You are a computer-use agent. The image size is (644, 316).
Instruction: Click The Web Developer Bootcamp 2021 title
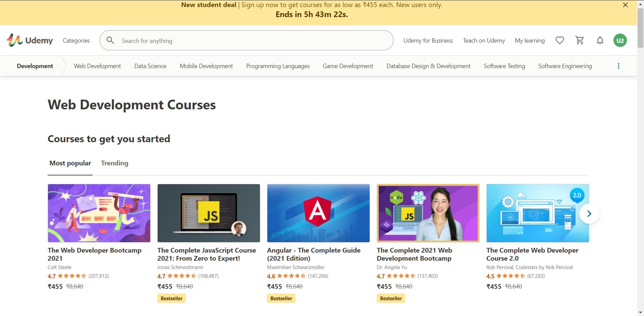click(95, 254)
